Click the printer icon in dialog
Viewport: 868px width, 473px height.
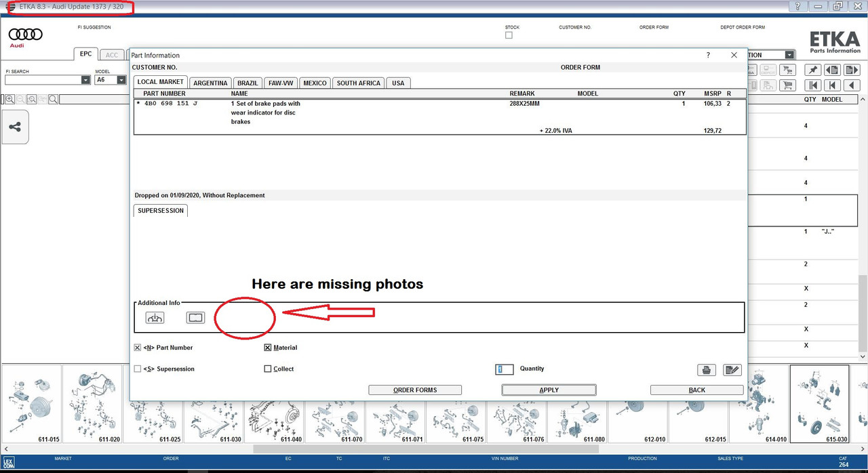click(x=707, y=370)
